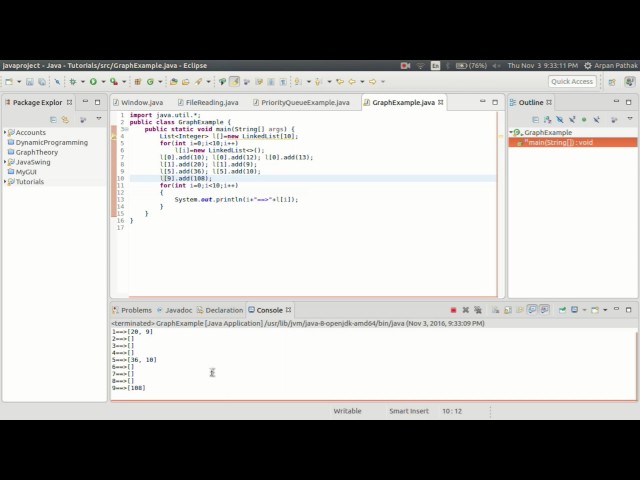
Task: Click the Forward navigation arrow
Action: 372,82
